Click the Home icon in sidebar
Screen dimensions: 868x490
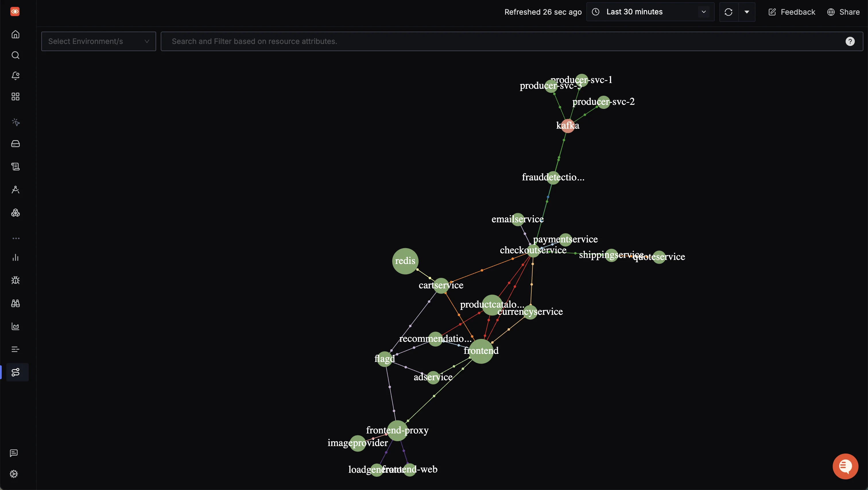pyautogui.click(x=15, y=34)
